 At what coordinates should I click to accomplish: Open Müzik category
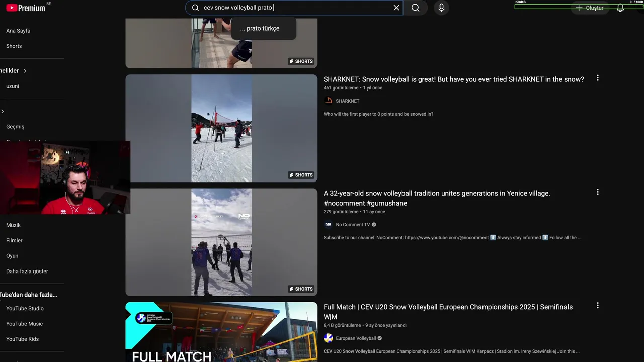click(14, 225)
